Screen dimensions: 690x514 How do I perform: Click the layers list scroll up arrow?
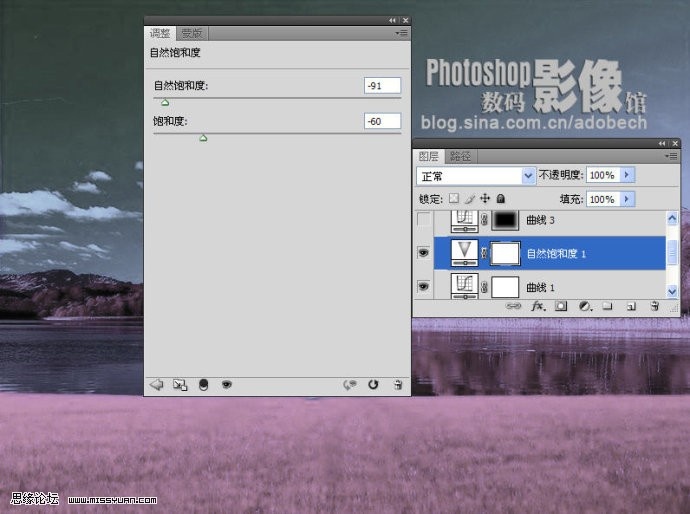click(672, 218)
